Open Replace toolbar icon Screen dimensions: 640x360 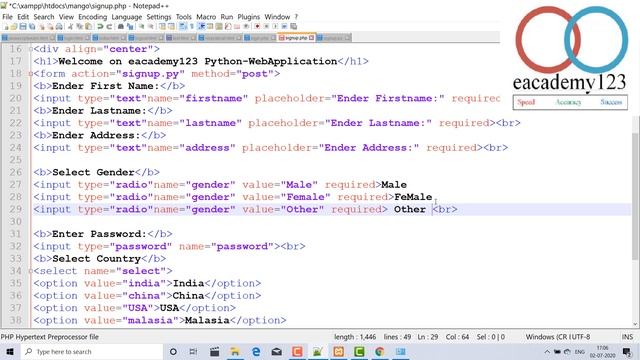(x=130, y=27)
